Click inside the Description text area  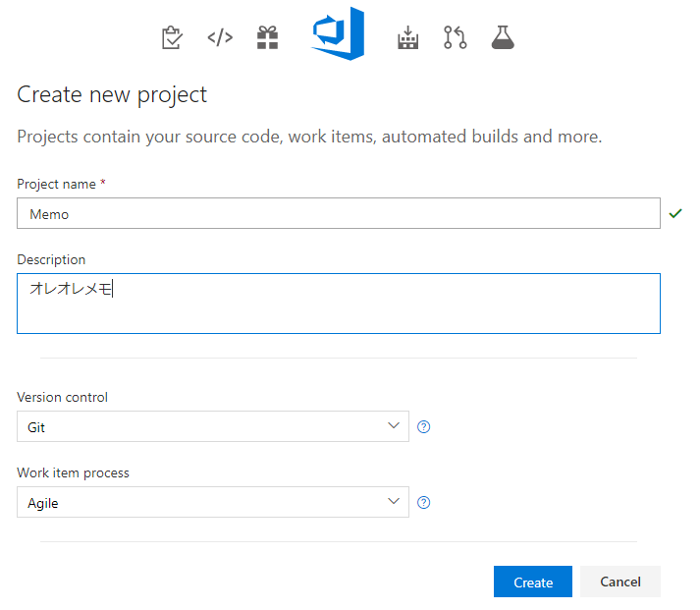pos(339,304)
